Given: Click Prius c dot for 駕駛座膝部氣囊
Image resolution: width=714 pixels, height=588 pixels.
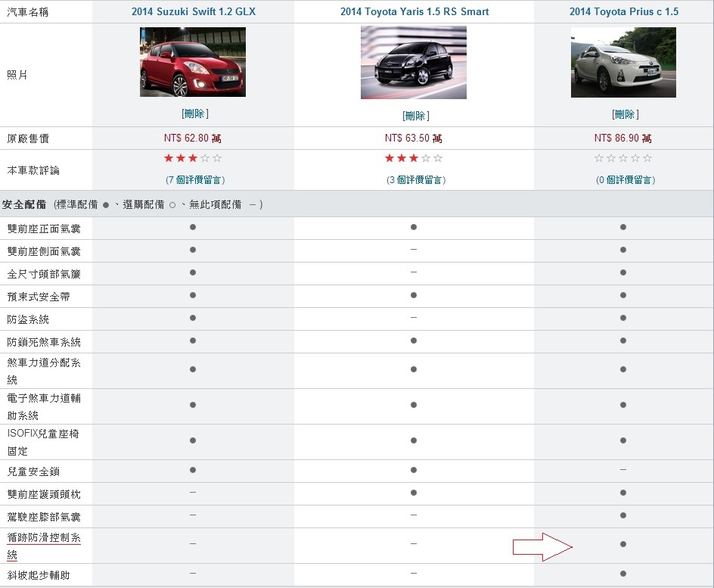Looking at the screenshot, I should 623,515.
